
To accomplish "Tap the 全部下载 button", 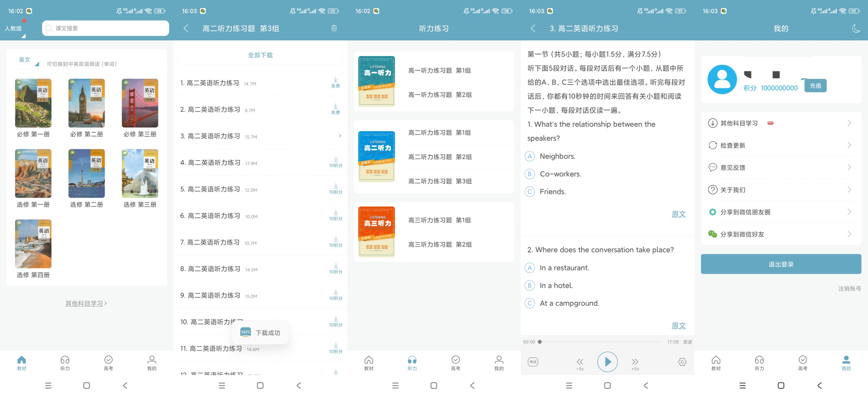I will [x=260, y=55].
